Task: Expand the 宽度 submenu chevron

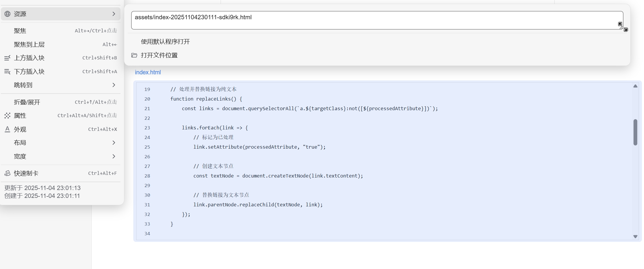Action: [x=114, y=157]
